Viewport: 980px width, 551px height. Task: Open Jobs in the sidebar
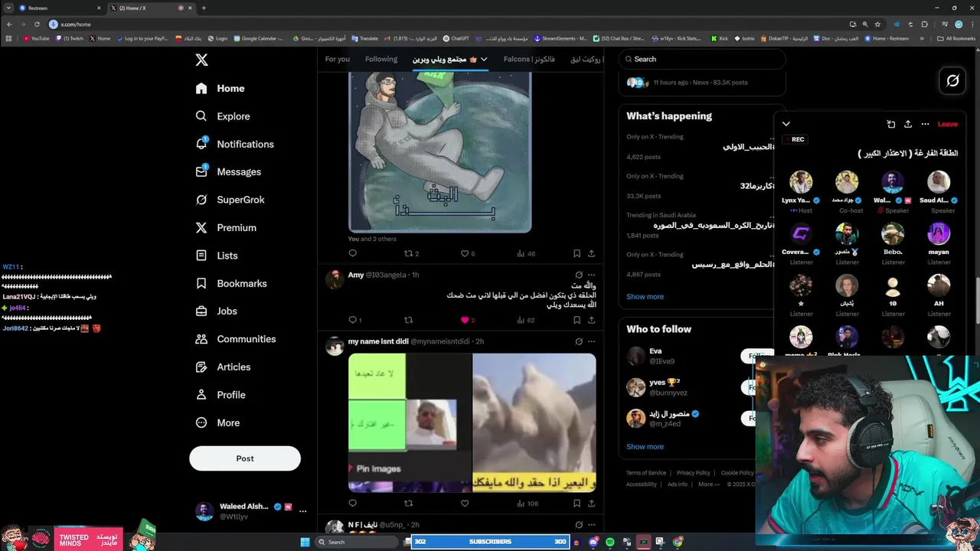(217, 311)
